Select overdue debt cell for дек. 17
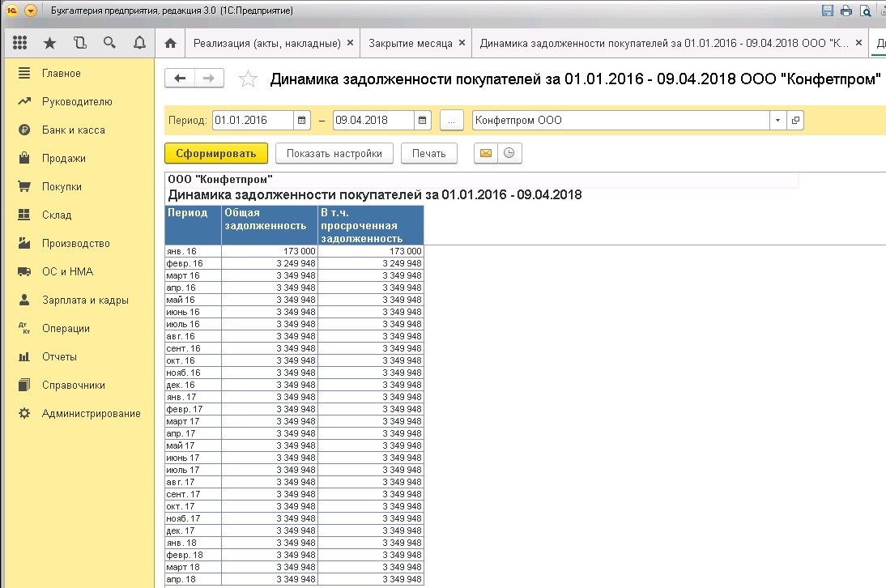This screenshot has height=588, width=886. tap(371, 530)
